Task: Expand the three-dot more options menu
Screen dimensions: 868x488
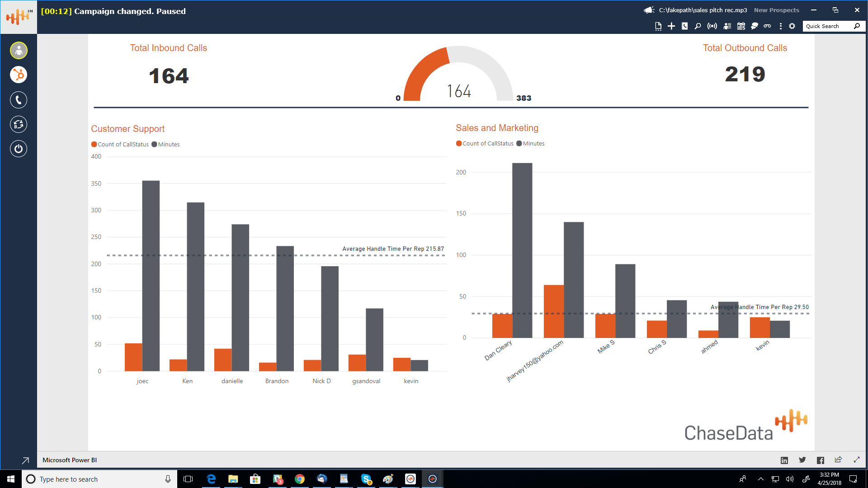Action: [x=780, y=26]
